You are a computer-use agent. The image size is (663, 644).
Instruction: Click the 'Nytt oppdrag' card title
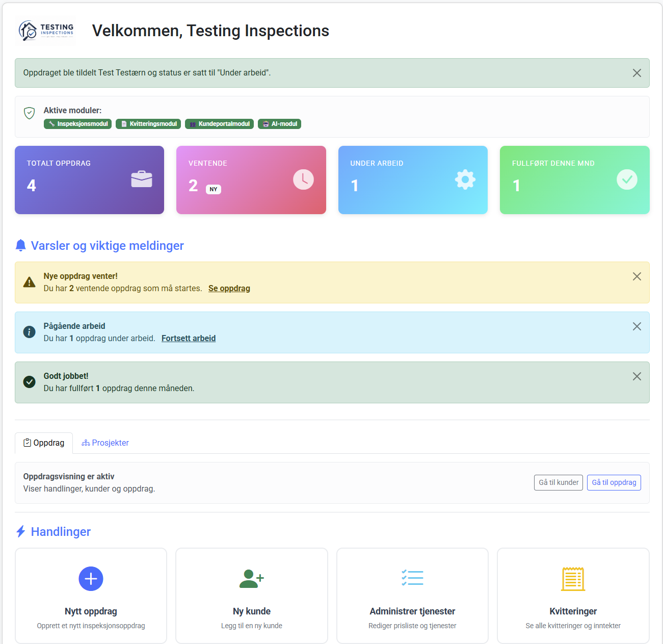pyautogui.click(x=91, y=611)
